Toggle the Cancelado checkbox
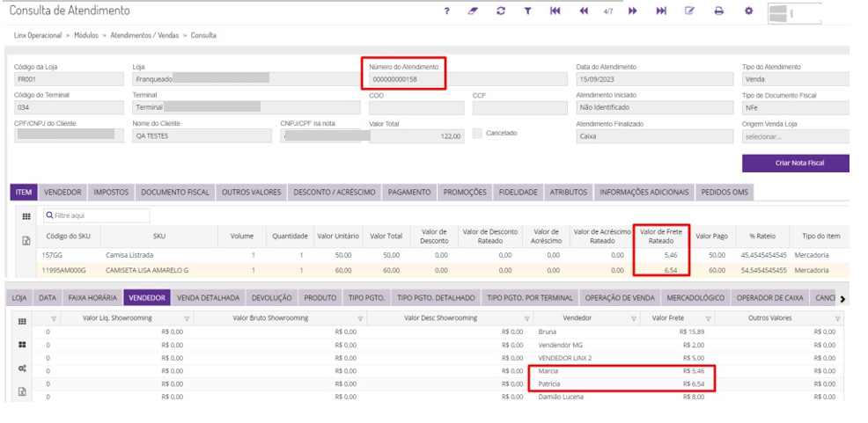868x423 pixels. [x=478, y=134]
